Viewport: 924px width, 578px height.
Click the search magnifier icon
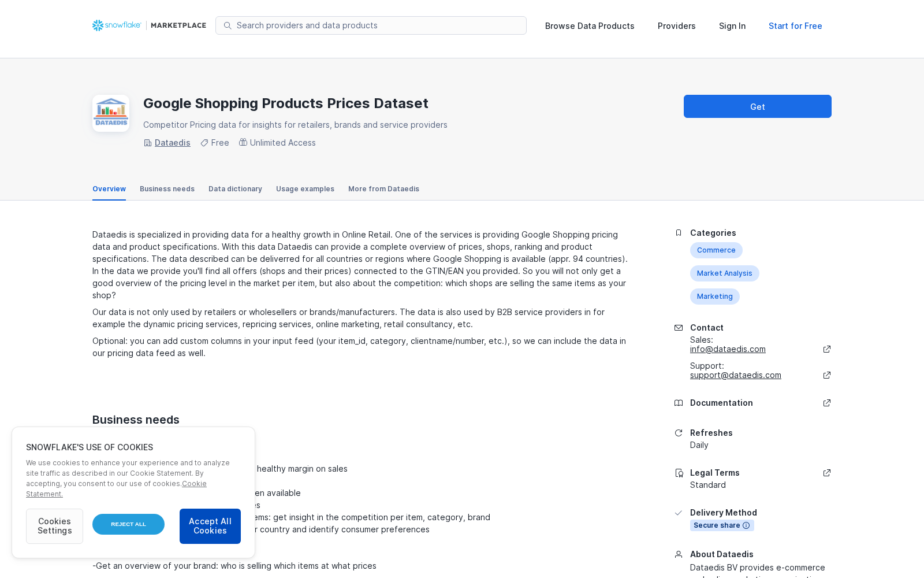click(x=228, y=25)
